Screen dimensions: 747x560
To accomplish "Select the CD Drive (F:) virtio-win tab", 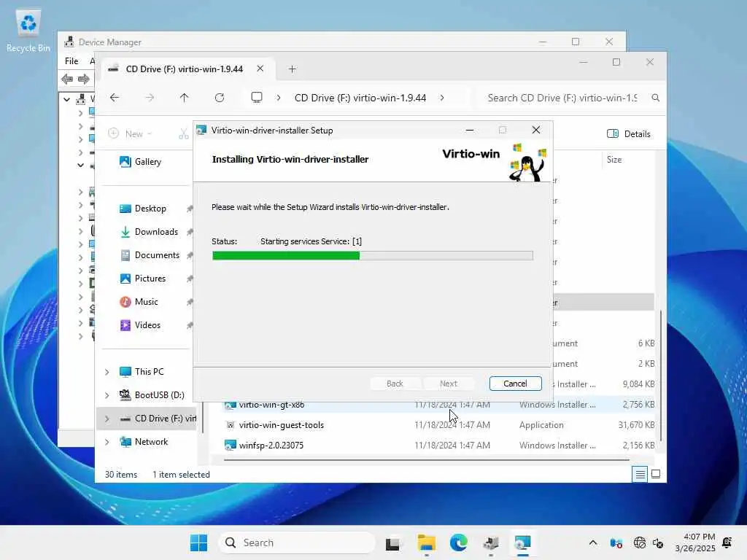I will [x=184, y=69].
